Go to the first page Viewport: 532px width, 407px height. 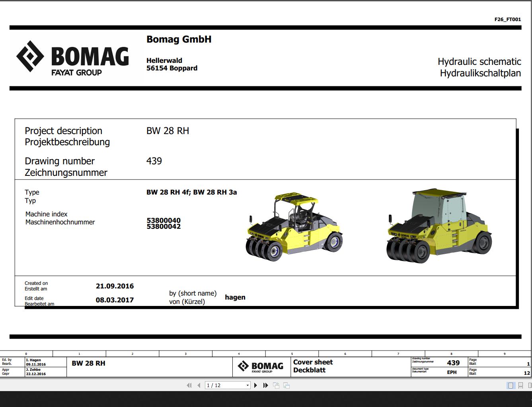189,385
